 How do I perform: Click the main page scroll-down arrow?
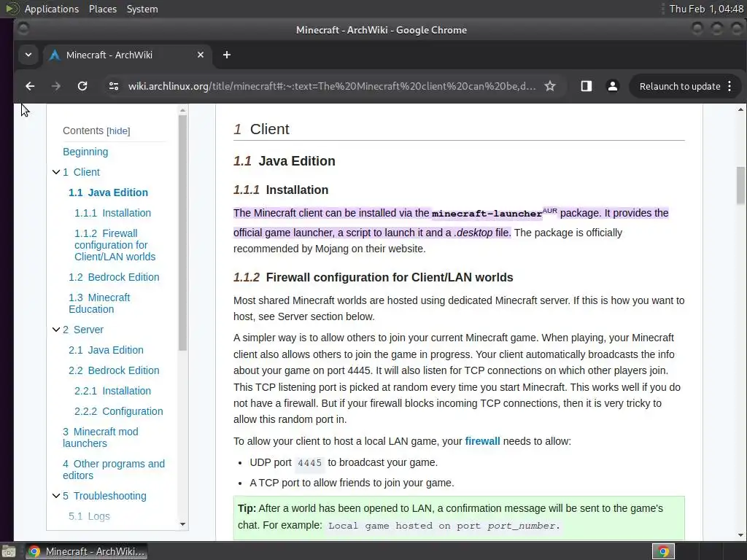coord(740,535)
